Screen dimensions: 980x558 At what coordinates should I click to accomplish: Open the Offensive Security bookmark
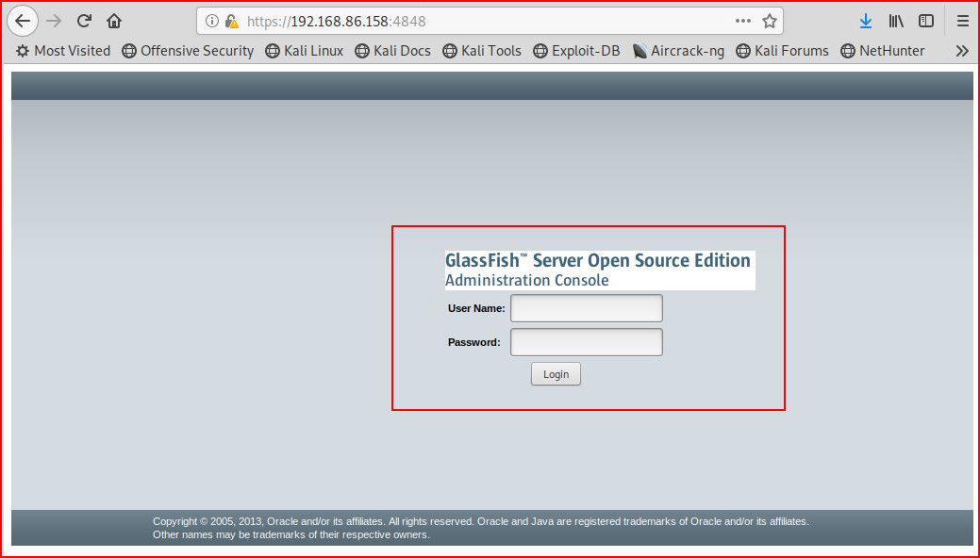pos(188,51)
